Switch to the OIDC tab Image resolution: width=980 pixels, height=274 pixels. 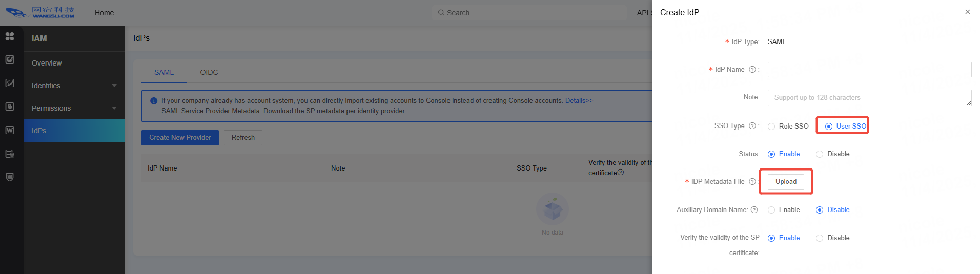click(209, 72)
